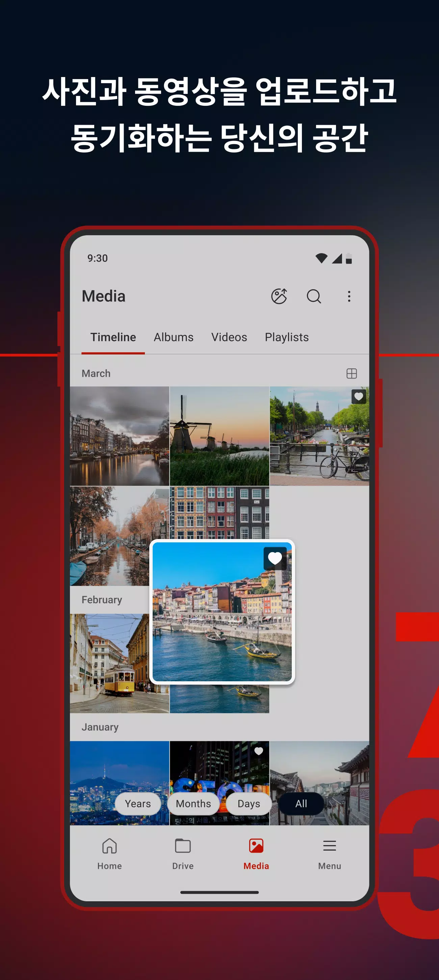Toggle favorite heart on the bicycle canal photo
This screenshot has width=439, height=980.
[x=358, y=397]
